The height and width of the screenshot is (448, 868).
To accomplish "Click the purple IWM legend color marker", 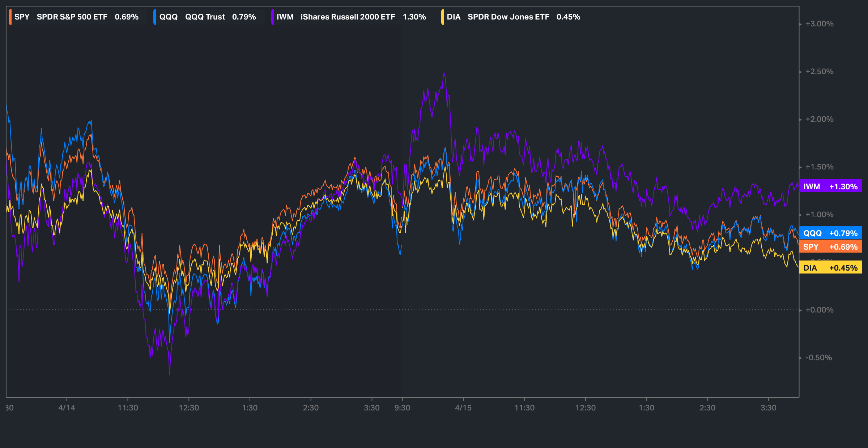I will pyautogui.click(x=272, y=17).
